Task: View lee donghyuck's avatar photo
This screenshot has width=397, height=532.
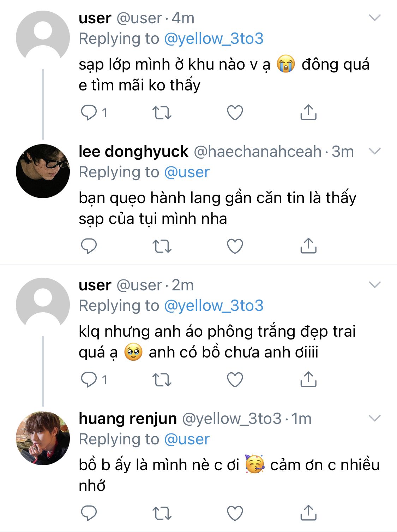Action: tap(43, 171)
